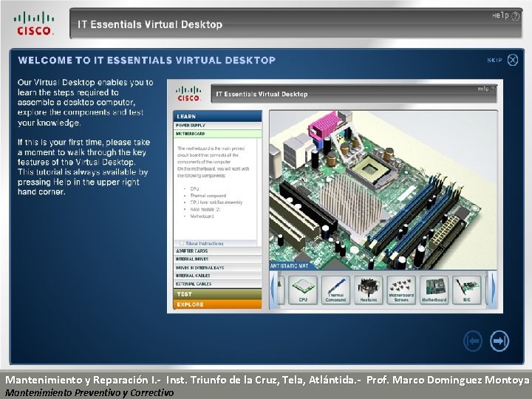Select the Motherboard part in the tray
The height and width of the screenshot is (399, 532).
click(434, 290)
